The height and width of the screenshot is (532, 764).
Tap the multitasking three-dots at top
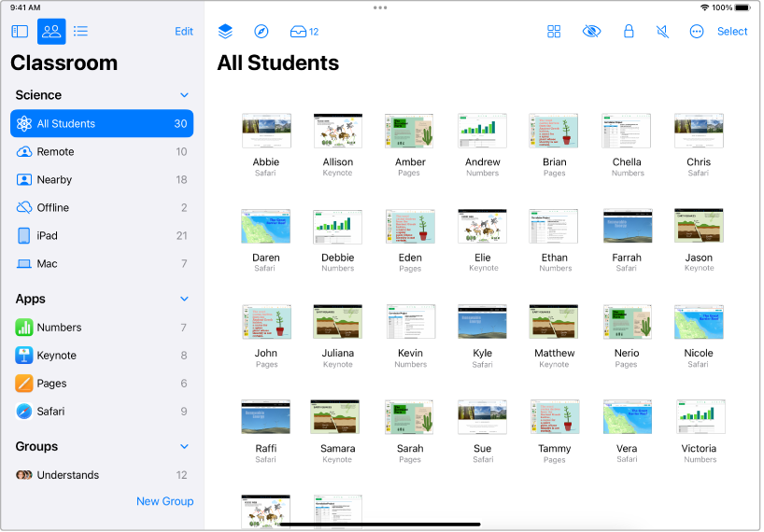(x=380, y=7)
